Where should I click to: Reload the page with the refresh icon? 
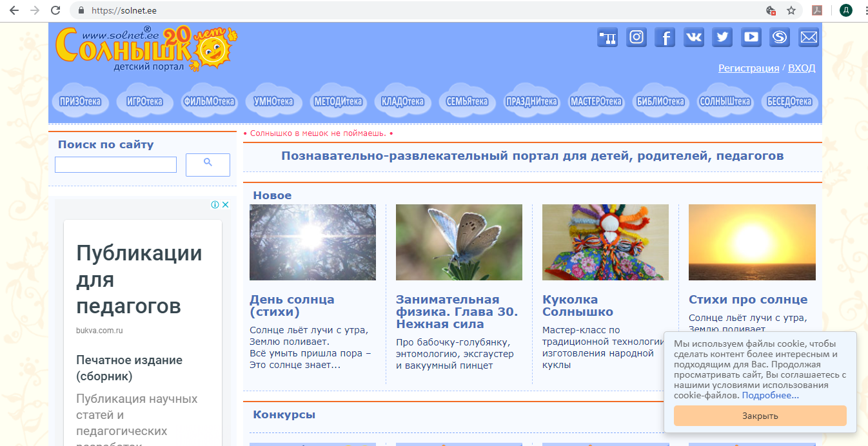pos(55,10)
